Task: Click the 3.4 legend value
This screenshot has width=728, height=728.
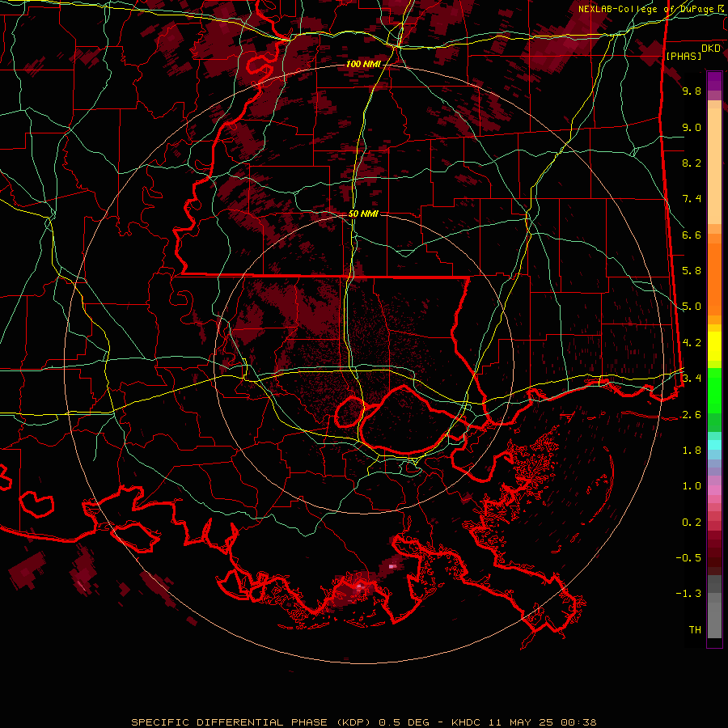Action: [x=692, y=379]
